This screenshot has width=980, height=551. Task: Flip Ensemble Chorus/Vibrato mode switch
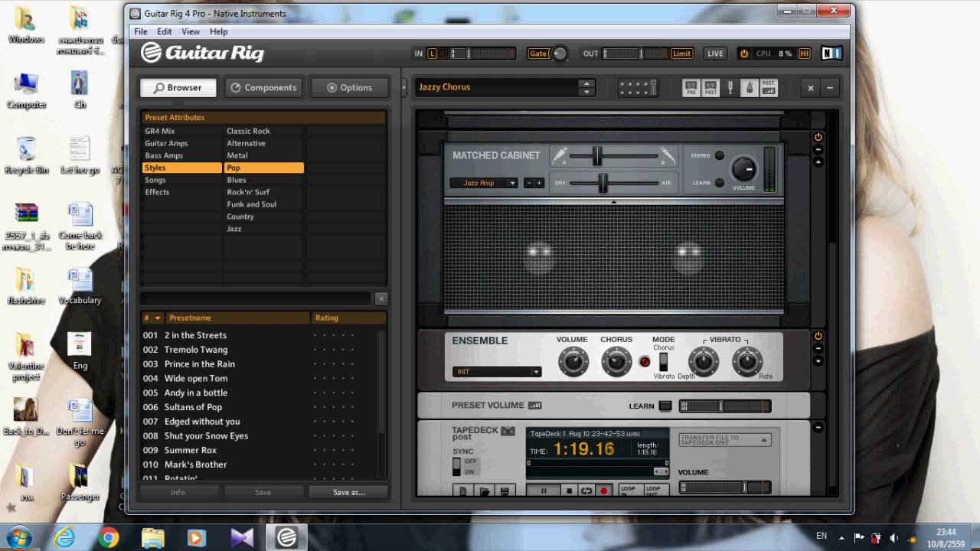[x=663, y=362]
